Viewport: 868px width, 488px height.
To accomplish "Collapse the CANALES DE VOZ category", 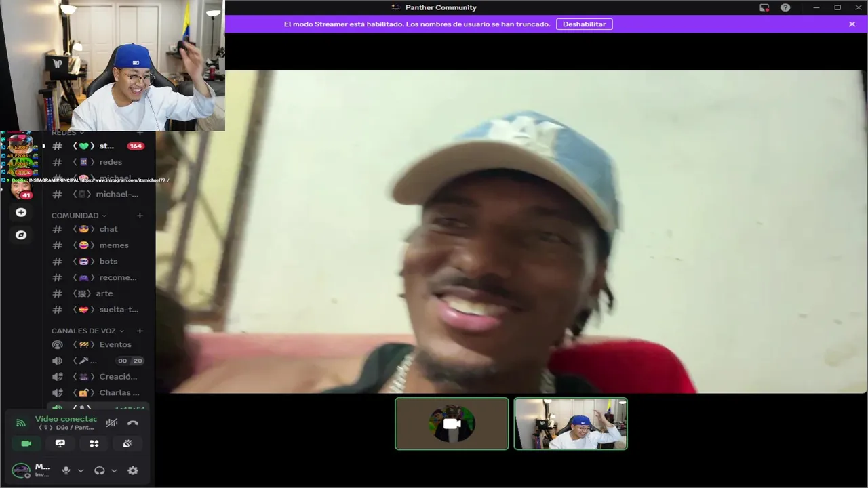I will pos(87,331).
